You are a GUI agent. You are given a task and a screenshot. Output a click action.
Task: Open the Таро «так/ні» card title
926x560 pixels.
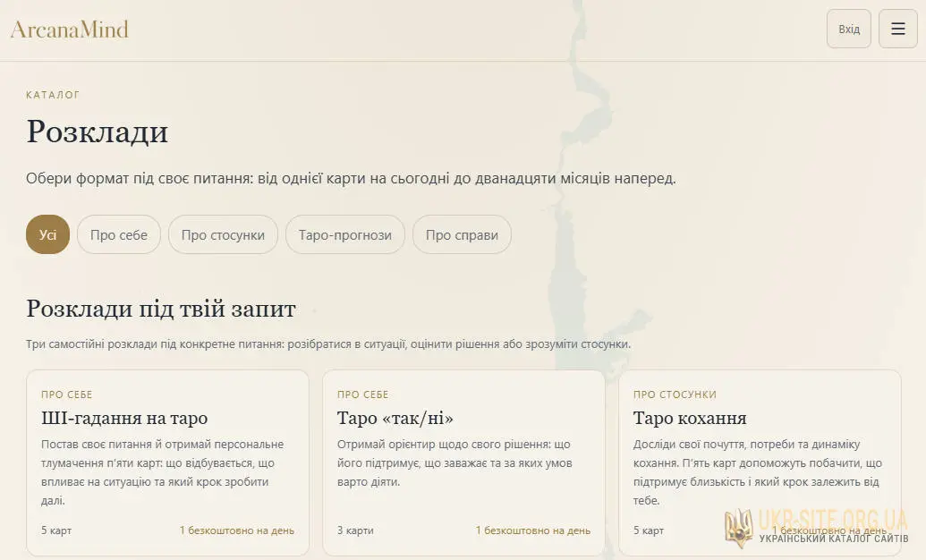coord(395,419)
